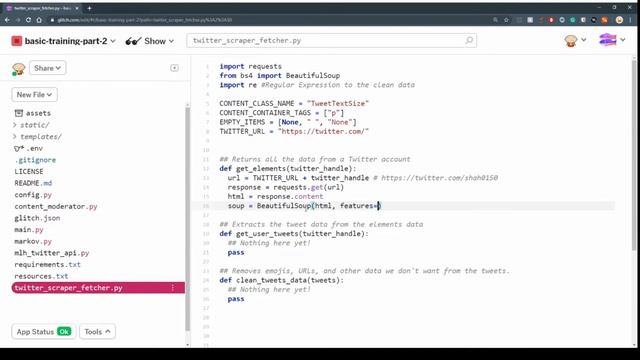The width and height of the screenshot is (640, 360).
Task: Click the browser forward arrow
Action: [18, 20]
